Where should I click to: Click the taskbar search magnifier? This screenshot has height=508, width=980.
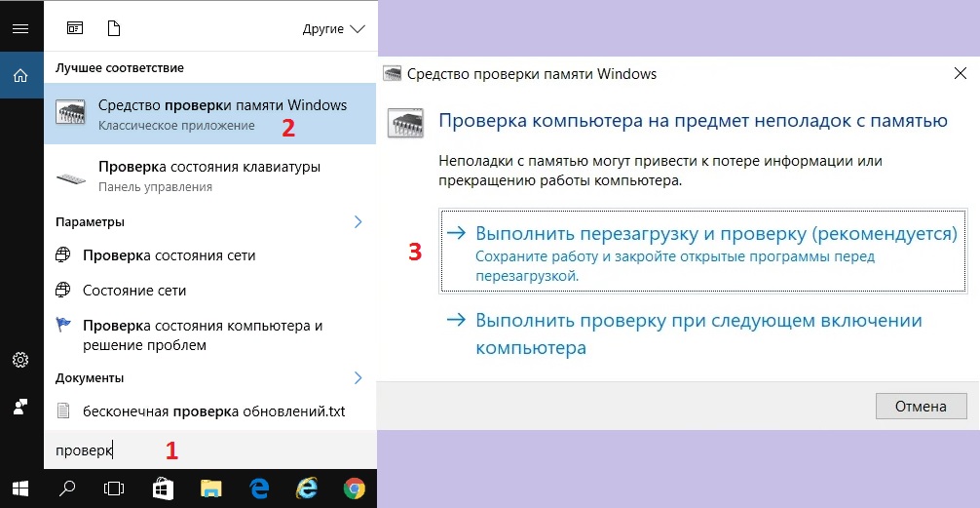(x=66, y=488)
